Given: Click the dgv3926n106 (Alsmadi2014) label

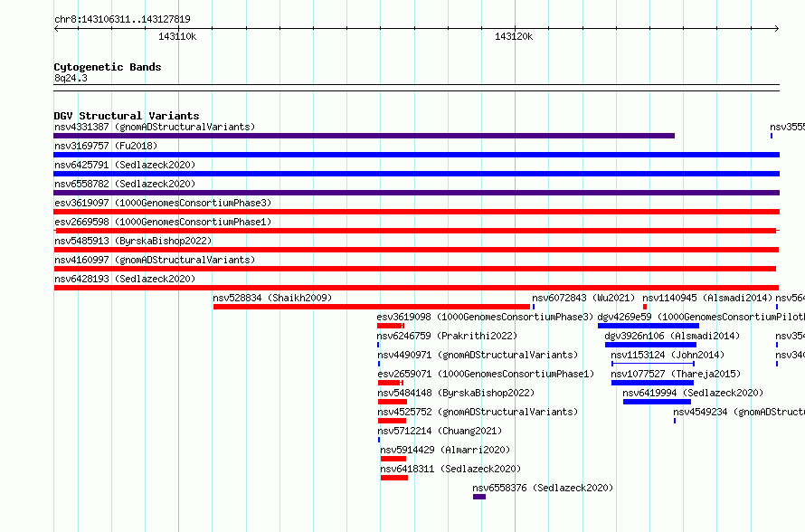Looking at the screenshot, I should (x=672, y=336).
